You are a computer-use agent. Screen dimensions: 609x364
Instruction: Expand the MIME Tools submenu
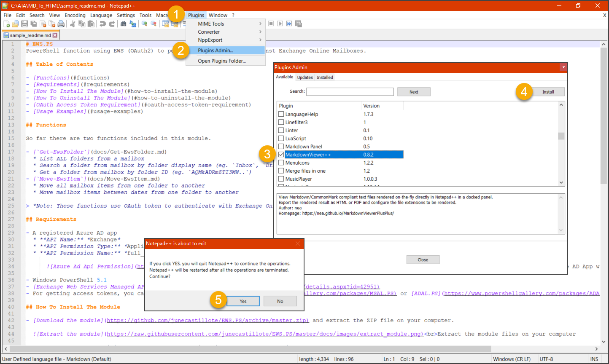click(226, 24)
